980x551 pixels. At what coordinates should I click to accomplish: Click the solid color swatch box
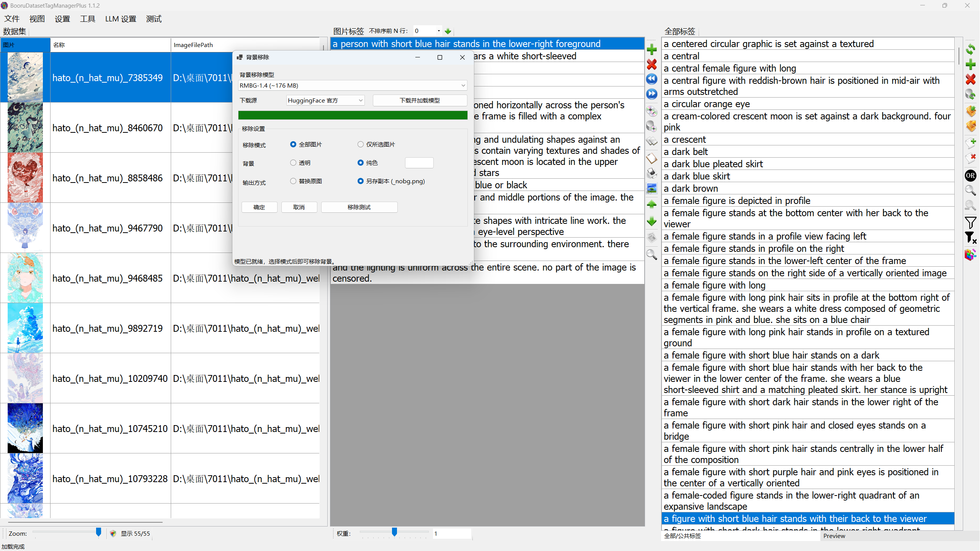(419, 163)
